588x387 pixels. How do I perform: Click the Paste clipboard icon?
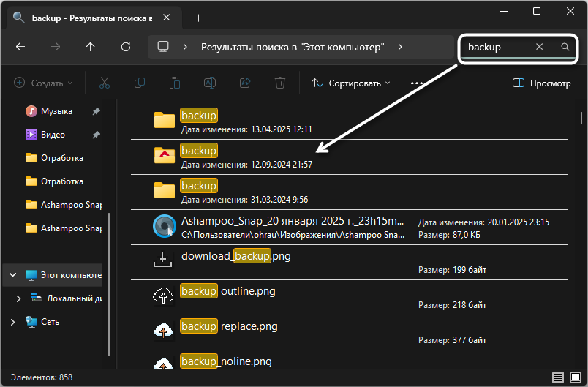tap(174, 83)
